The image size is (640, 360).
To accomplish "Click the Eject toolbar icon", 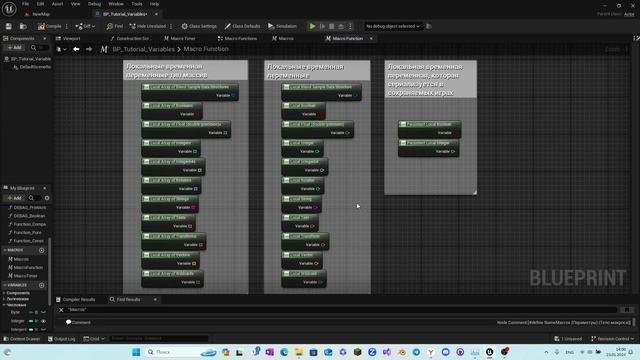I will (x=341, y=26).
